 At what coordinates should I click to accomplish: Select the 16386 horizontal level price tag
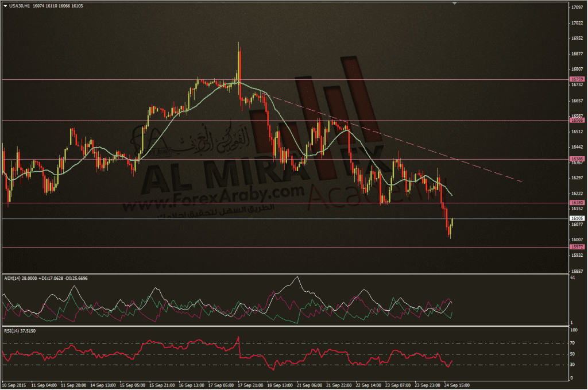pos(577,159)
